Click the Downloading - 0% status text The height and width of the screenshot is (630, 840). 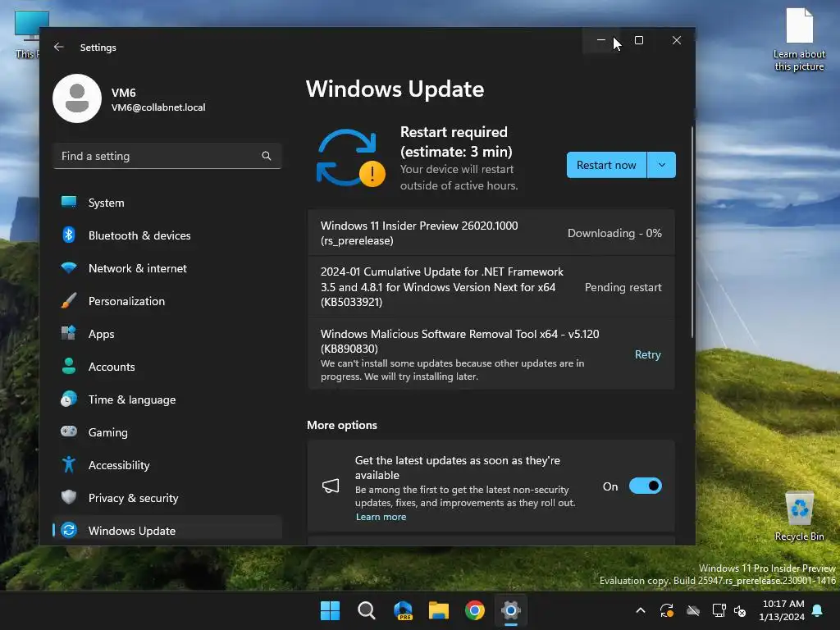point(614,233)
